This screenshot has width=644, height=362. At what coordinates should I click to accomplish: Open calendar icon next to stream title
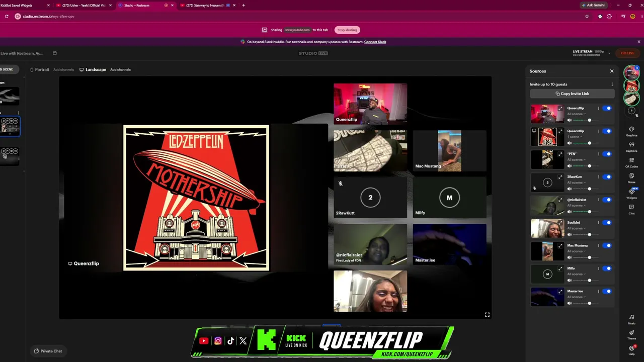pos(55,53)
